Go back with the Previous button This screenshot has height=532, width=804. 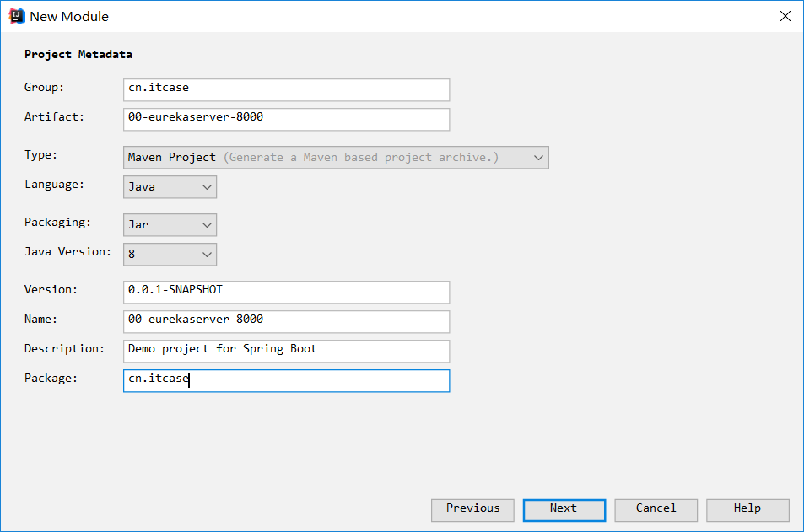point(472,509)
